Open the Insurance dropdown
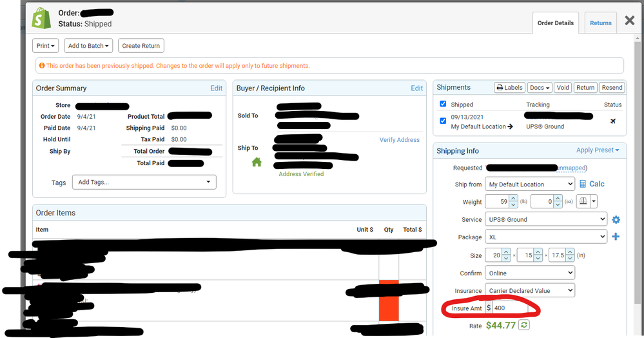The image size is (644, 338). click(x=529, y=291)
